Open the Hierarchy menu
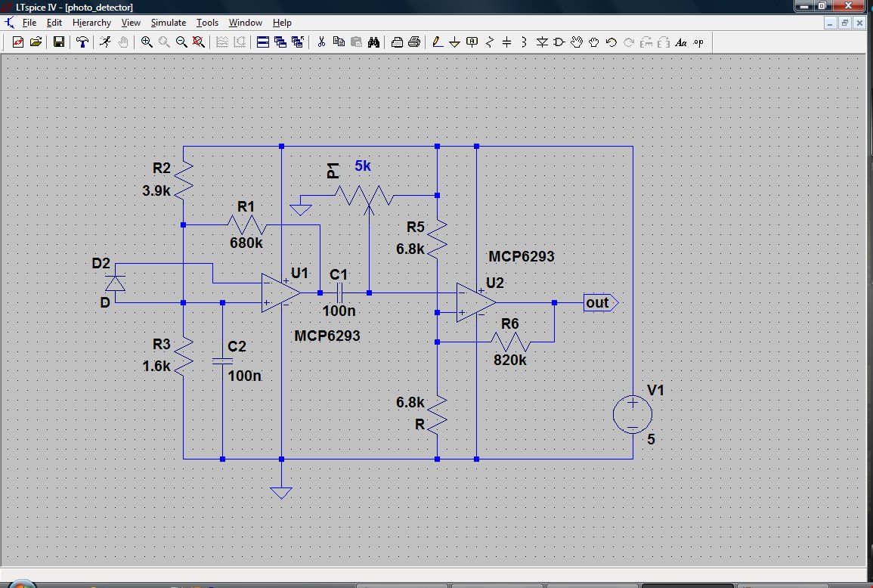The image size is (873, 588). coord(91,22)
